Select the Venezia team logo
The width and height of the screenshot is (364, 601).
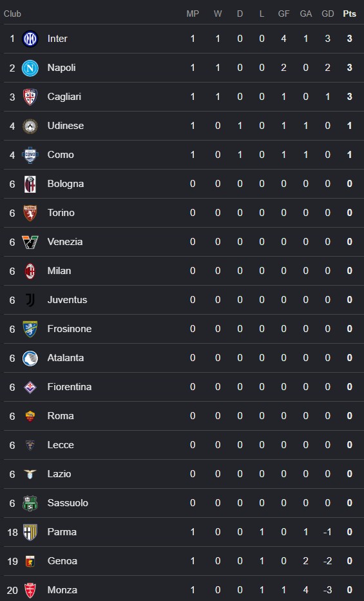click(x=30, y=242)
